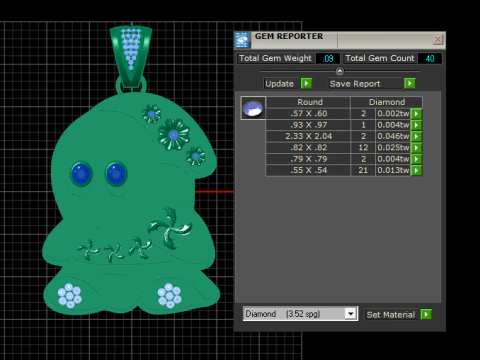The image size is (480, 360).
Task: Close the Gem Reporter window
Action: pyautogui.click(x=438, y=40)
